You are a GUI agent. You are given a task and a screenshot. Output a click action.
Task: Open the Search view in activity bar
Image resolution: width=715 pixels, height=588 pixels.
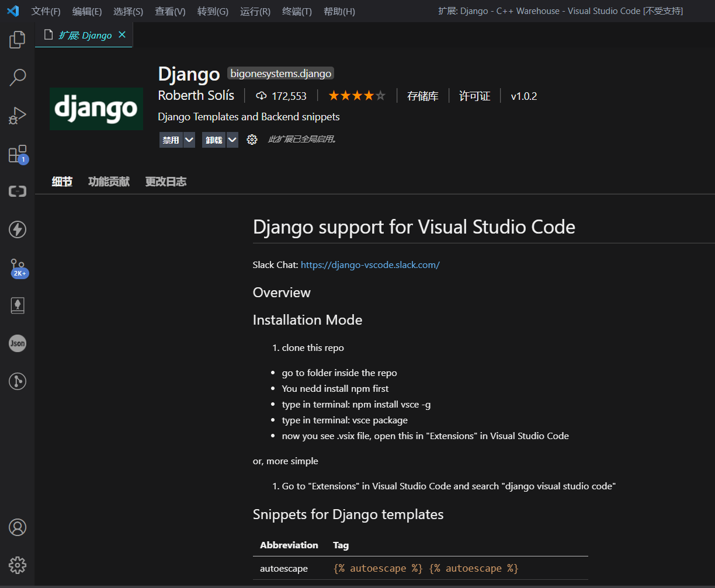coord(18,77)
